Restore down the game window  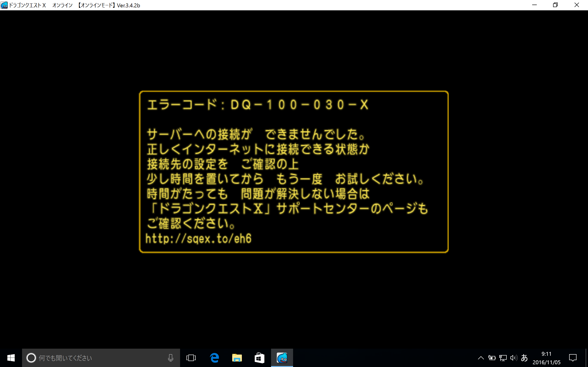click(555, 5)
